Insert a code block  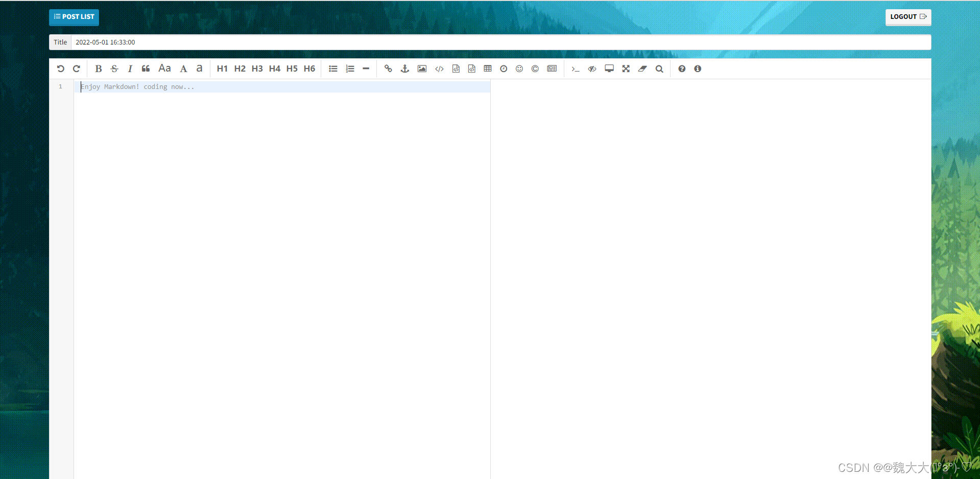472,69
